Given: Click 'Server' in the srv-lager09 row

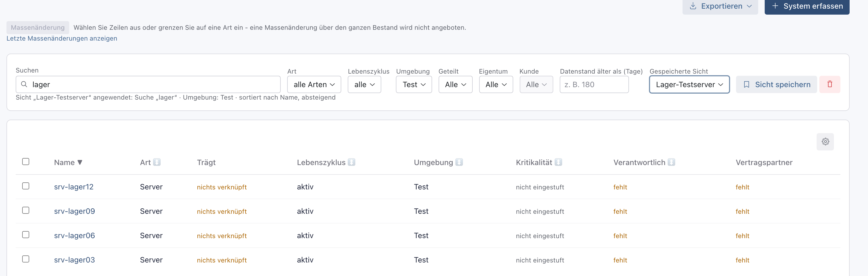Looking at the screenshot, I should tap(151, 211).
